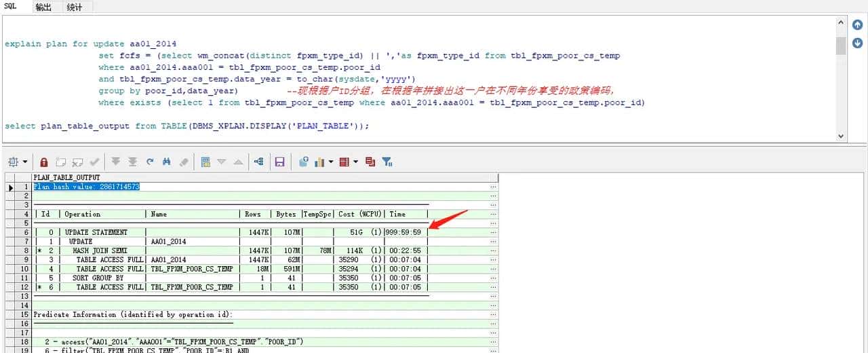868x353 pixels.
Task: Expand the chart options dropdown arrow
Action: click(331, 162)
